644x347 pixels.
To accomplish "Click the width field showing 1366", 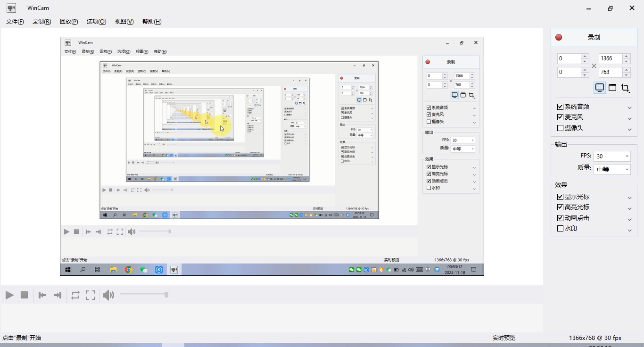I will pos(611,58).
